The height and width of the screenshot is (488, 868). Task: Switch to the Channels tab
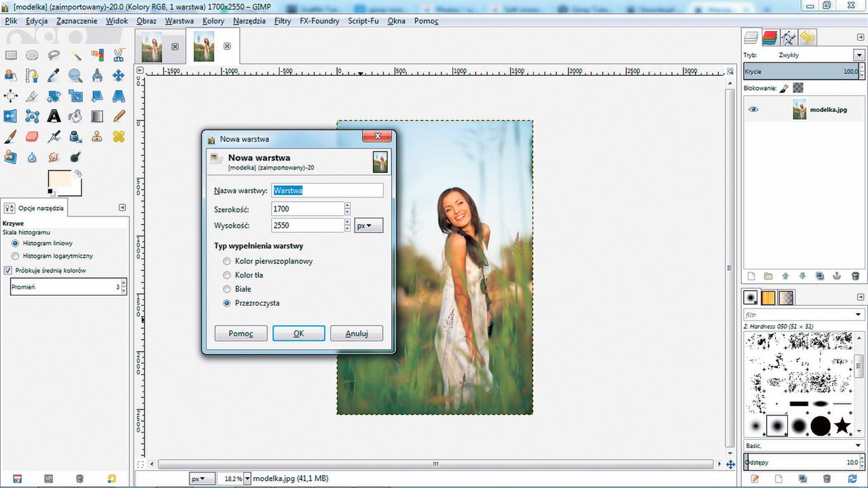tap(770, 37)
